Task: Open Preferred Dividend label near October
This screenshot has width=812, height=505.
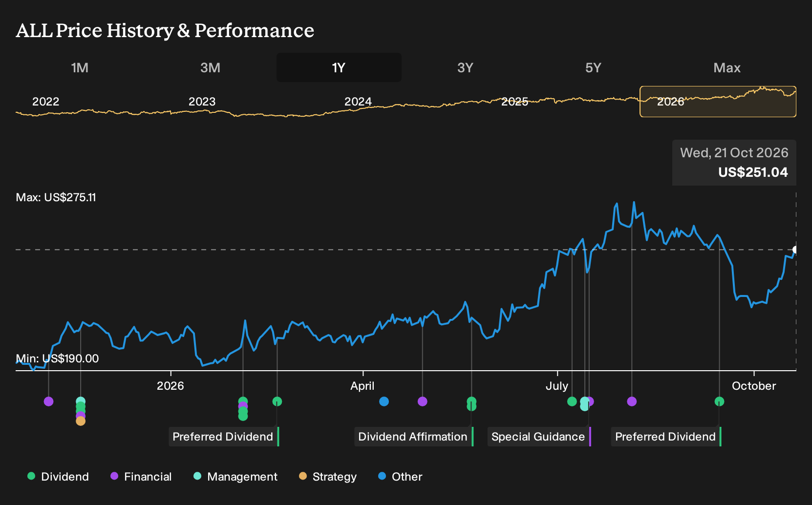Action: tap(666, 437)
